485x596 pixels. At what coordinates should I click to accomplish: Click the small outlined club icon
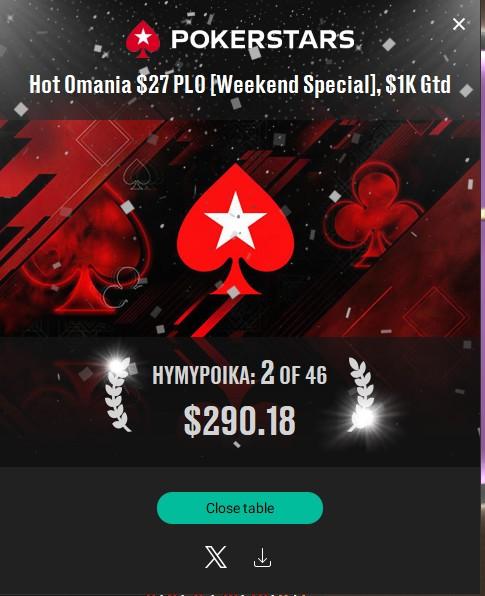pyautogui.click(x=123, y=287)
